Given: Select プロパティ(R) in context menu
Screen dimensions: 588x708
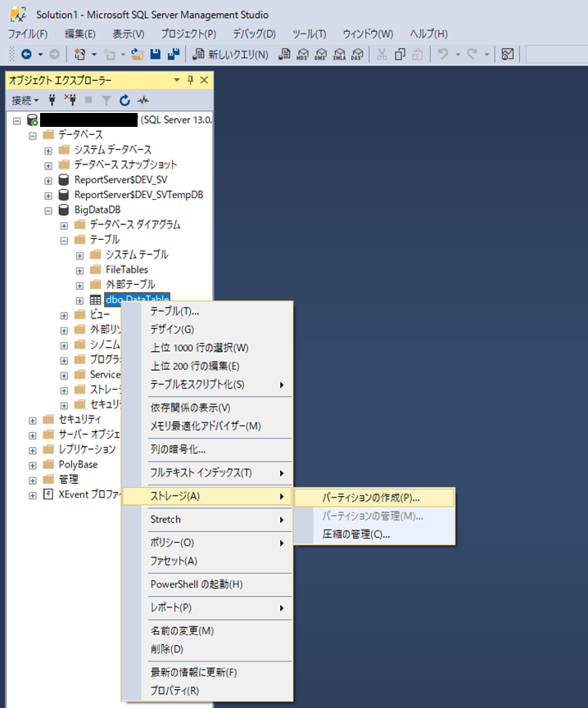Looking at the screenshot, I should (x=208, y=691).
